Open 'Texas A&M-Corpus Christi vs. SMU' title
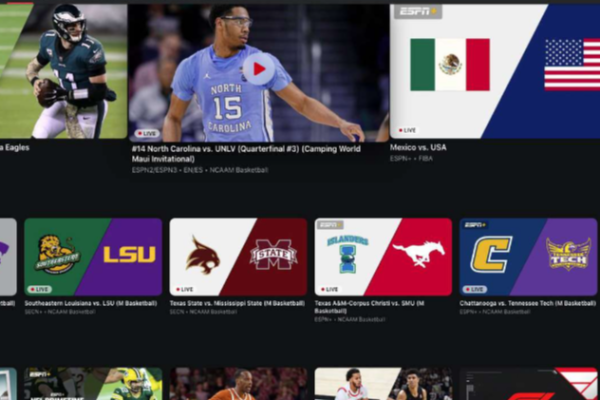 pos(369,307)
